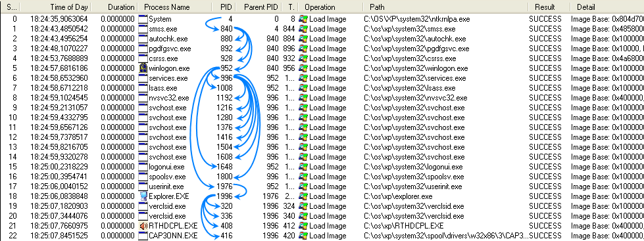Click path C:\OS\XP\system32\ntkrnlpa.exe
The image size is (644, 241).
tap(417, 19)
